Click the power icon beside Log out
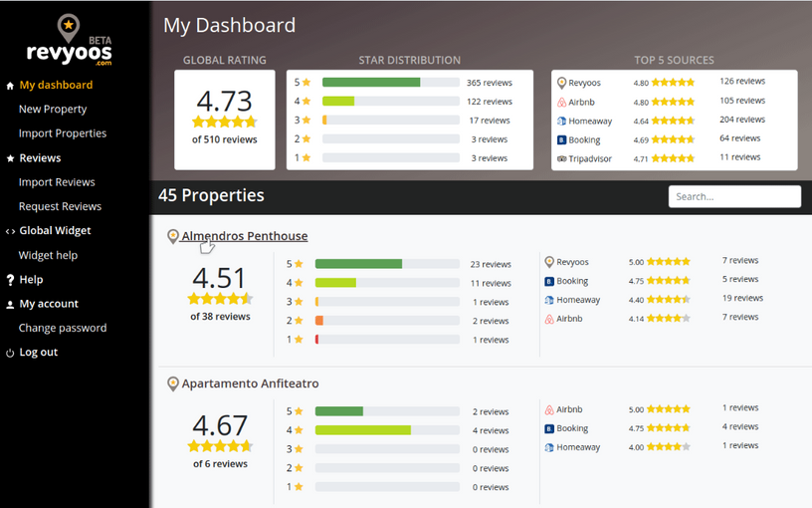Screen dimensions: 812x508 click(10, 353)
